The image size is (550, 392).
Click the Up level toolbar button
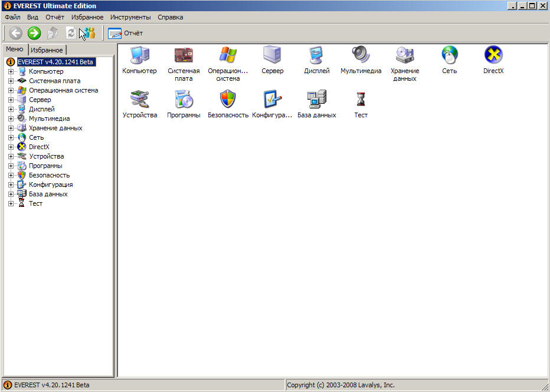click(x=53, y=33)
